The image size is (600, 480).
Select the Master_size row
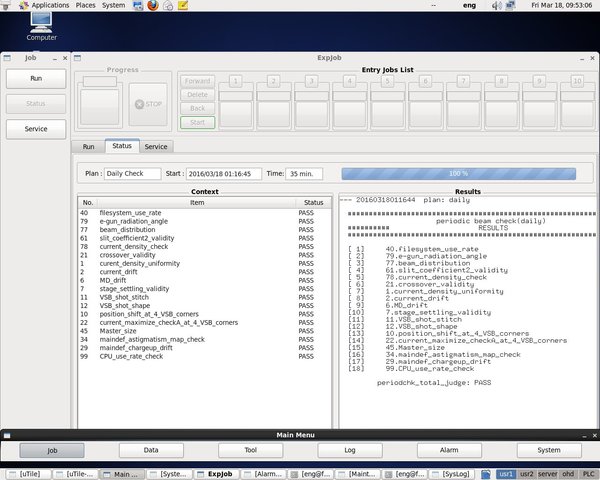click(205, 331)
